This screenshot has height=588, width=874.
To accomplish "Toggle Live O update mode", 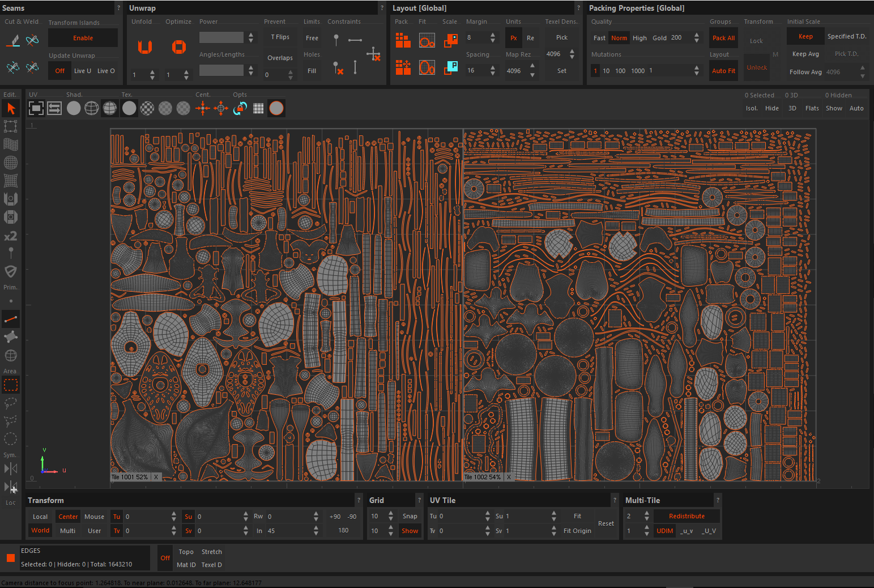I will pos(106,71).
